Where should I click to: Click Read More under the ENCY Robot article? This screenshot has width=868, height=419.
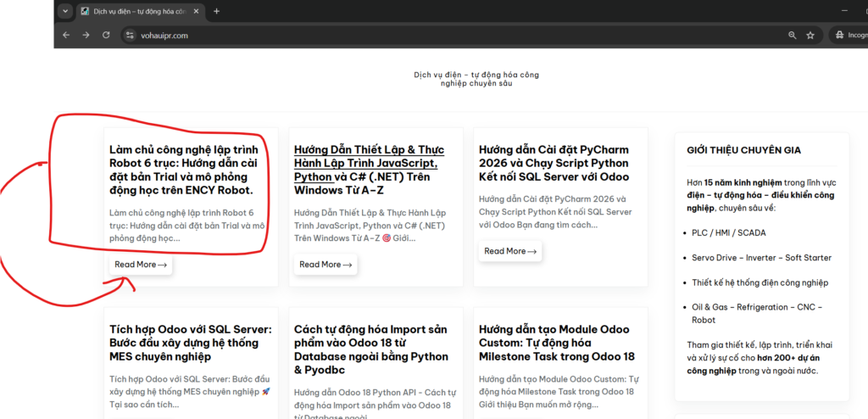(x=141, y=265)
